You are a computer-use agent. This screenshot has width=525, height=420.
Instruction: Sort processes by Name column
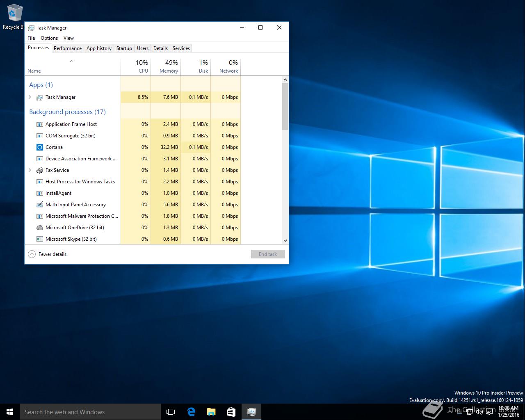click(x=73, y=67)
